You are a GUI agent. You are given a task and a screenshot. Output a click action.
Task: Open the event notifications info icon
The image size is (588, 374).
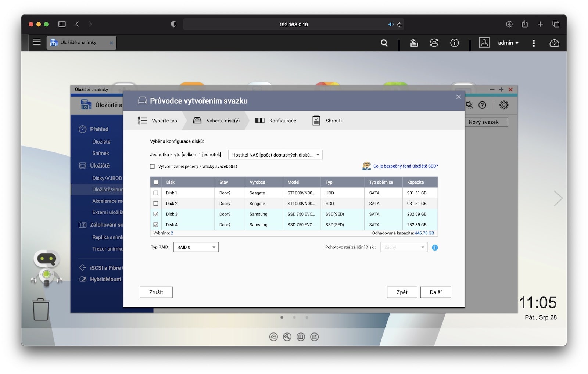(454, 43)
